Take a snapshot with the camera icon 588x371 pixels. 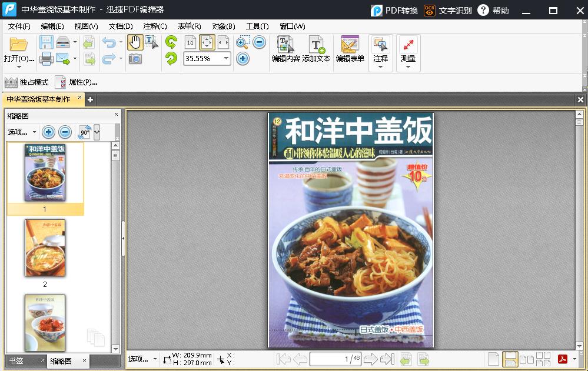(x=135, y=59)
